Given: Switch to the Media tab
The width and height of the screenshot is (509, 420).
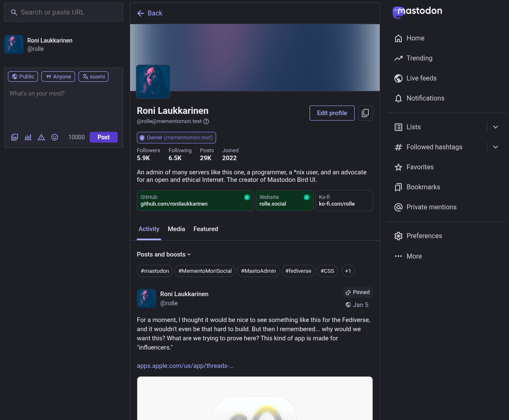Looking at the screenshot, I should pos(176,229).
